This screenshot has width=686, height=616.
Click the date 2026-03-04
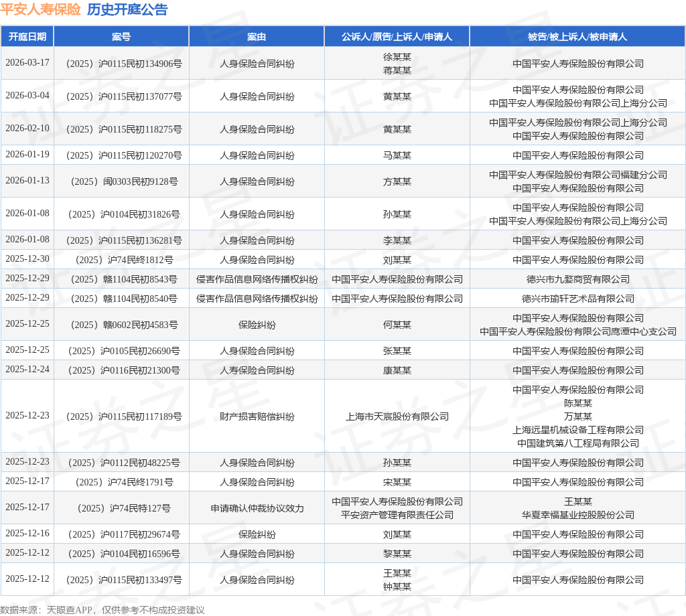pos(27,96)
